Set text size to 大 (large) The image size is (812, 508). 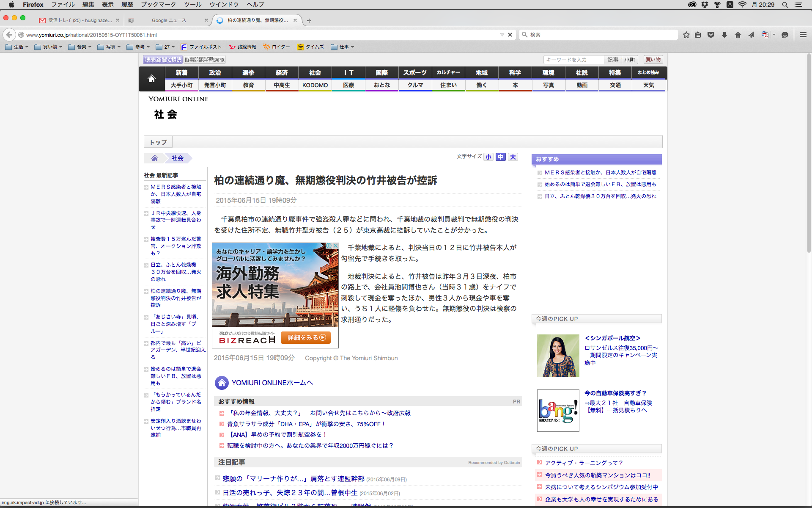pos(513,157)
